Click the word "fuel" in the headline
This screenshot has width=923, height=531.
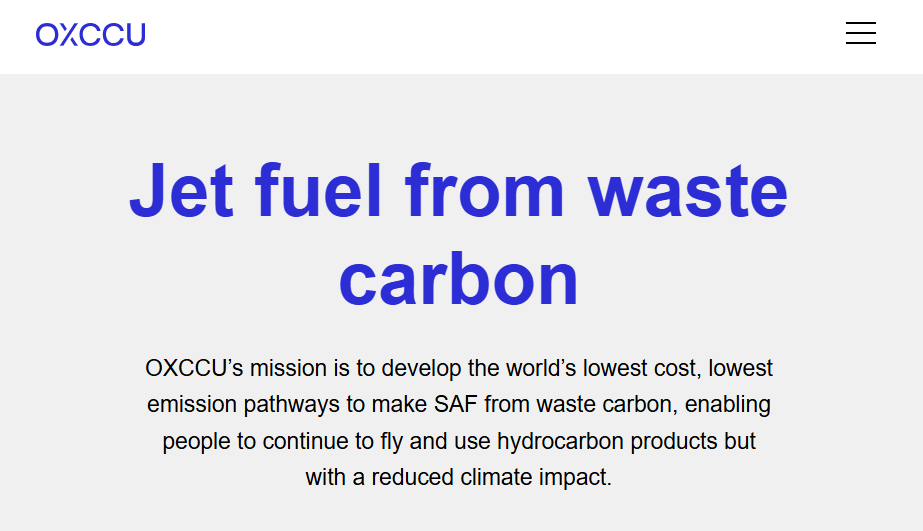tap(318, 190)
